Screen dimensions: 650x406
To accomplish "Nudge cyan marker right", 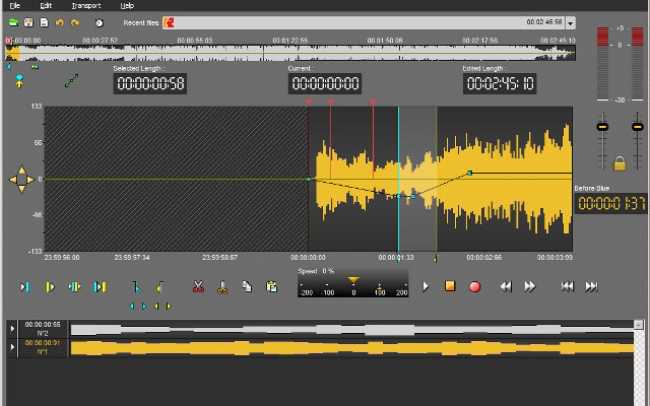I will (144, 306).
